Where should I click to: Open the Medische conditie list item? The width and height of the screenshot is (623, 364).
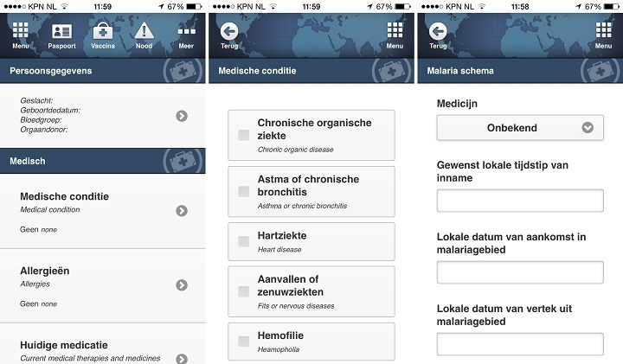[x=102, y=211]
